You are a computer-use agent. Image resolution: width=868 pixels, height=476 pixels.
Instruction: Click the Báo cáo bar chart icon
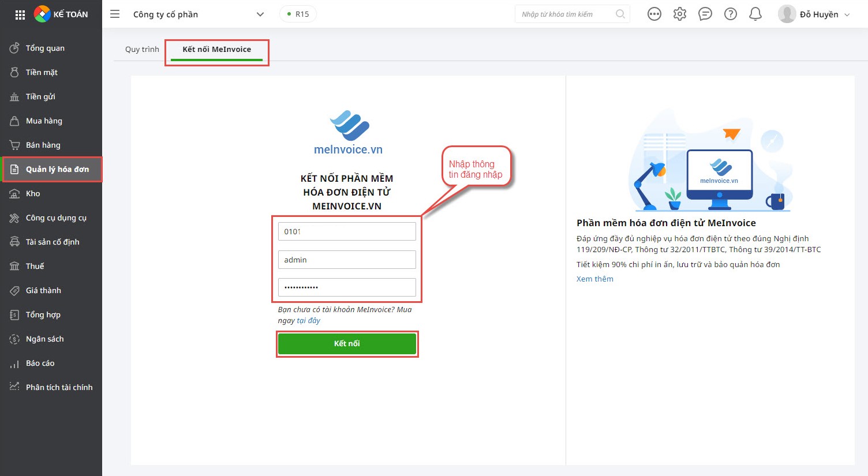14,363
